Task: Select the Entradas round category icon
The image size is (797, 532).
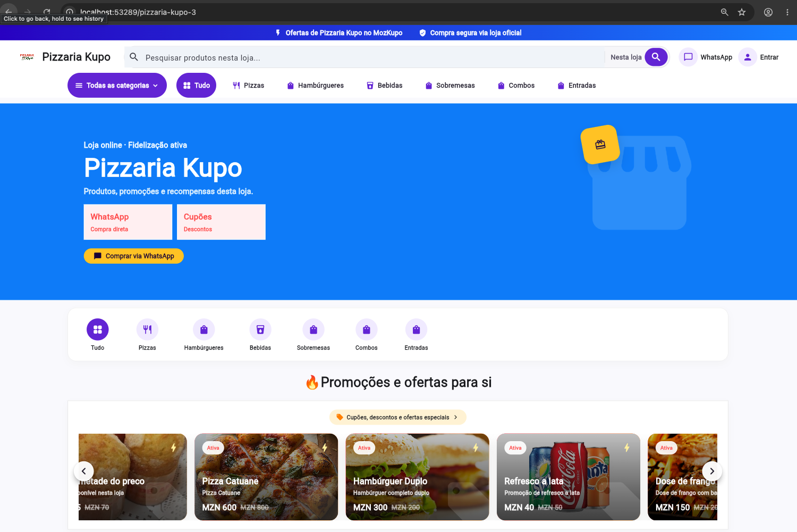Action: (x=417, y=330)
